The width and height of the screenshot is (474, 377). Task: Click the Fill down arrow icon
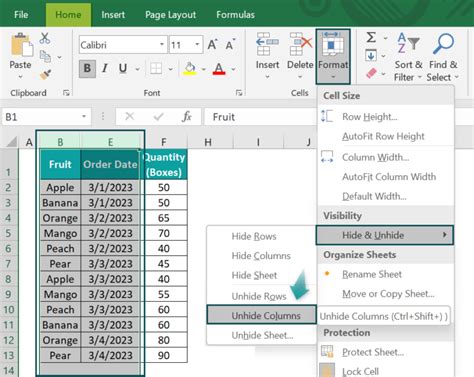(x=371, y=55)
